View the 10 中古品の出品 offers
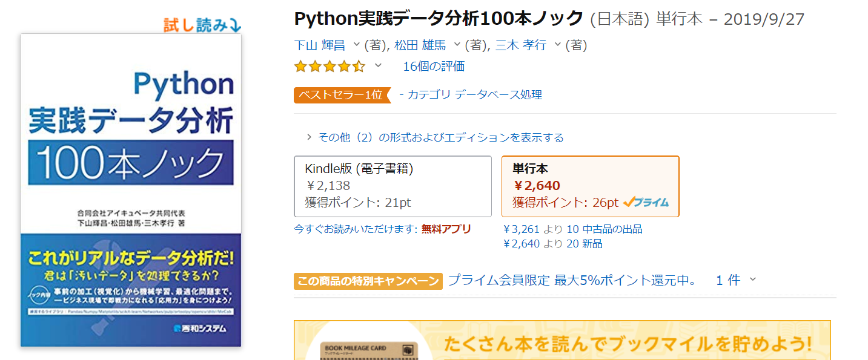This screenshot has width=868, height=360. 605,229
